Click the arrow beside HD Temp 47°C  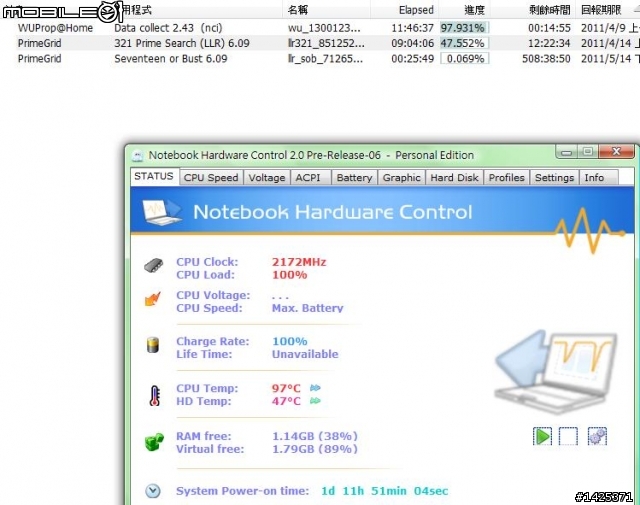tap(315, 401)
